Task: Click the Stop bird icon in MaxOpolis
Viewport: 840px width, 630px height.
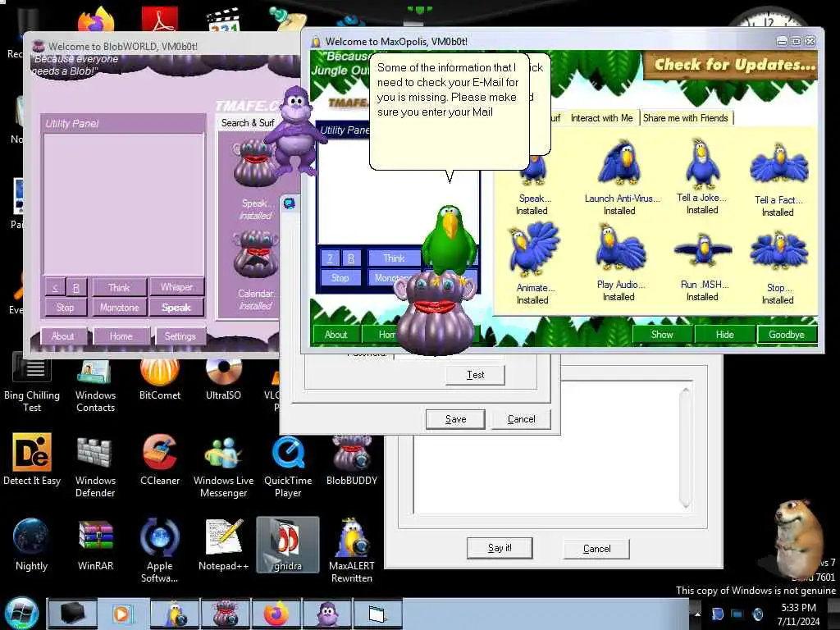Action: pyautogui.click(x=778, y=250)
